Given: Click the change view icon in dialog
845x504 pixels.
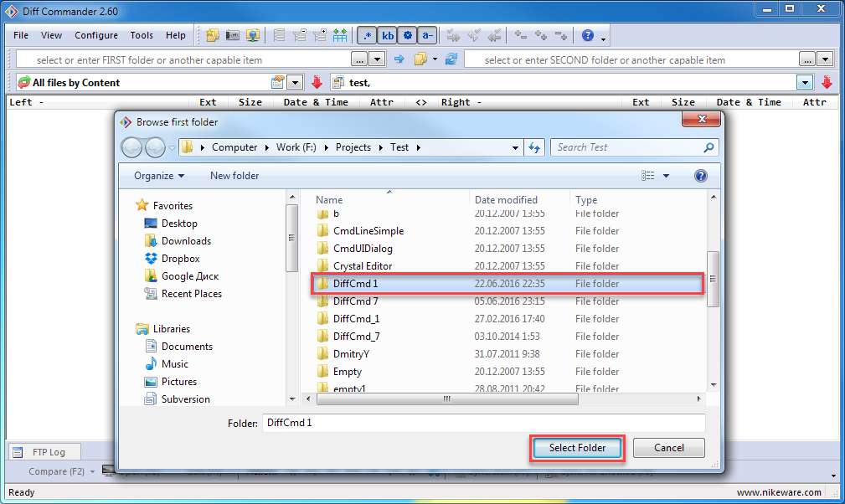Looking at the screenshot, I should tap(647, 176).
